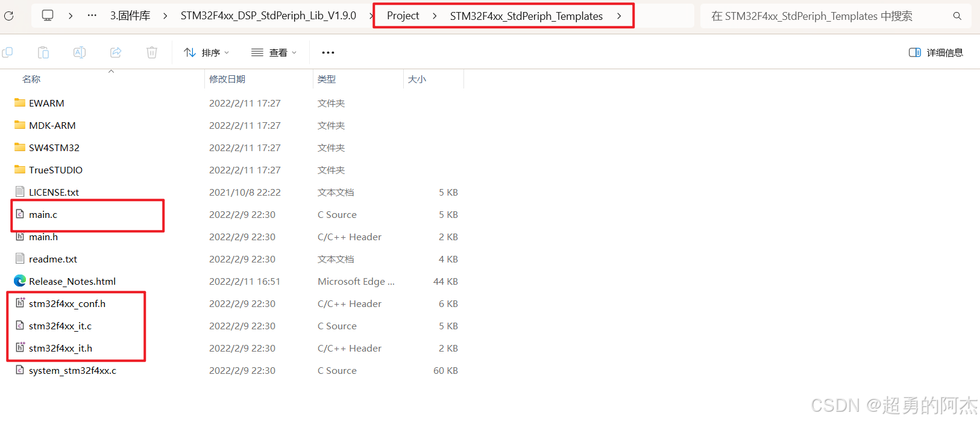Screen dimensions: 980x422
Task: Go to 3.固件库 breadcrumb
Action: 130,16
